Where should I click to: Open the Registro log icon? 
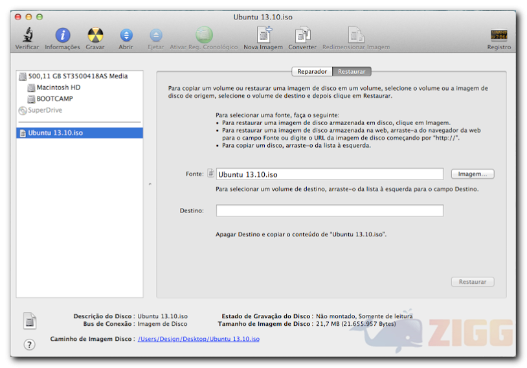(499, 35)
